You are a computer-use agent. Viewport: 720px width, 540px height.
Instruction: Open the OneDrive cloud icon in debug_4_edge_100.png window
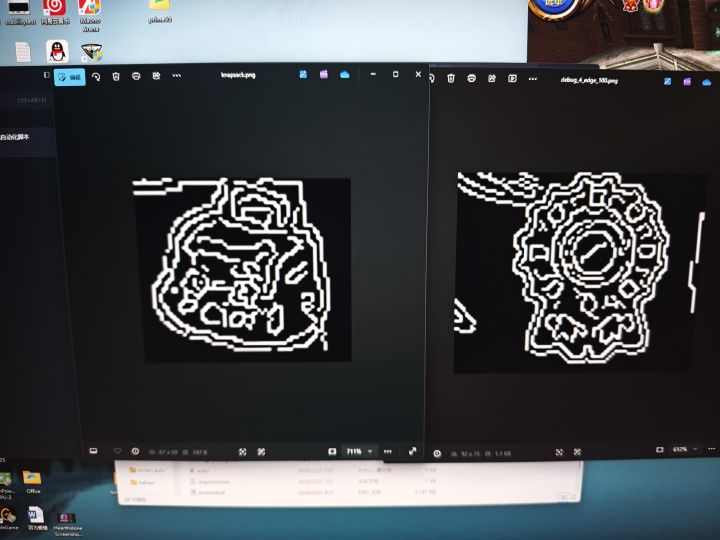click(x=706, y=82)
